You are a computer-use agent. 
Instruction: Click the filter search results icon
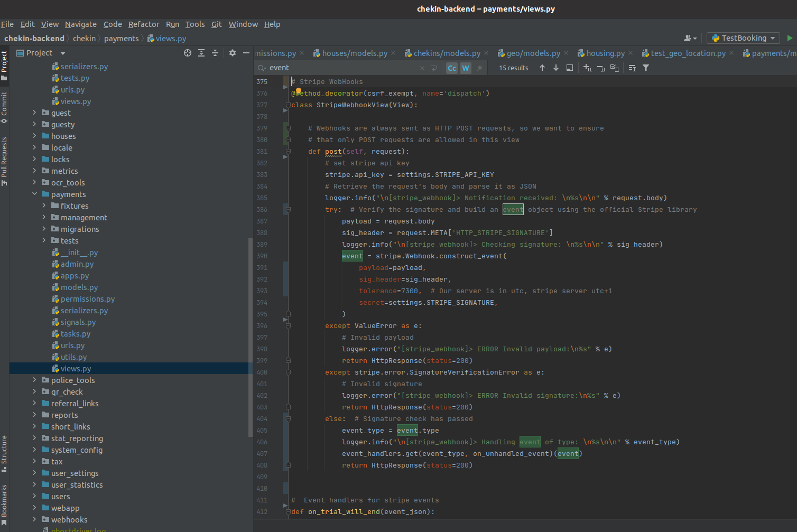point(646,68)
